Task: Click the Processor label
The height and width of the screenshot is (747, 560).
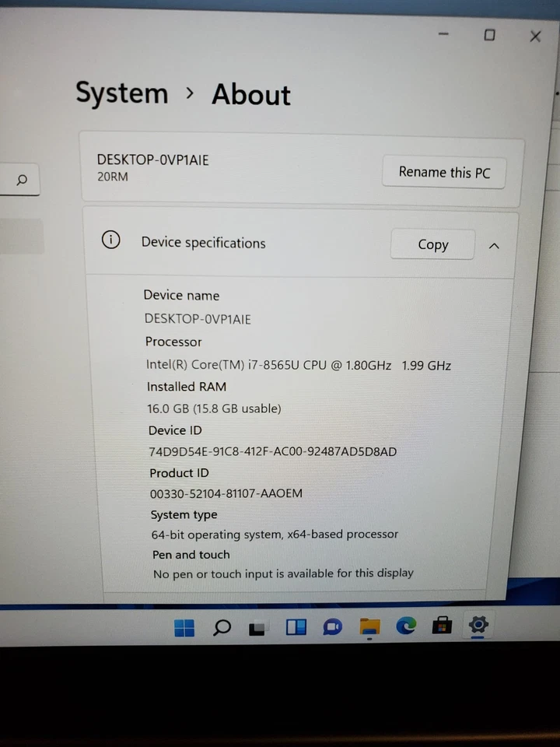Action: [x=173, y=342]
